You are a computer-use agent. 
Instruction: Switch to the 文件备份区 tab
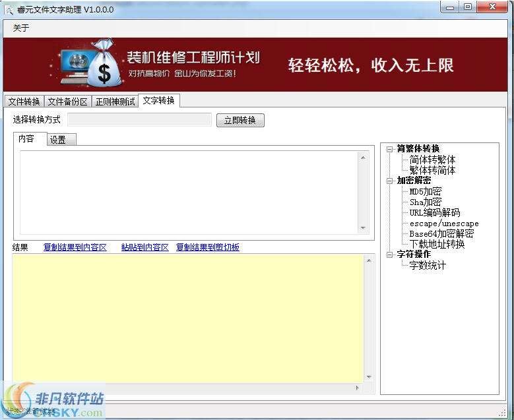(x=67, y=102)
